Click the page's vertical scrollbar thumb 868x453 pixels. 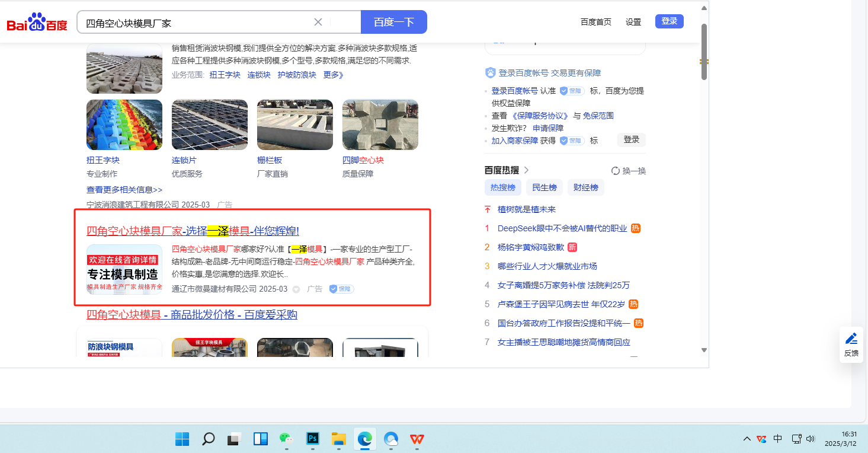point(704,52)
